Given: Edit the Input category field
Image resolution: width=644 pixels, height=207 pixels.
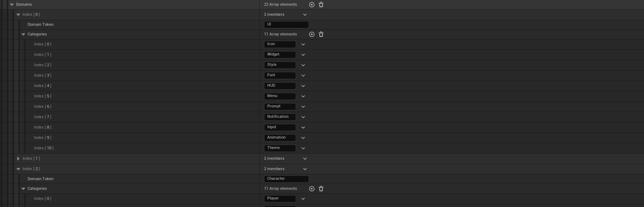Looking at the screenshot, I should (x=280, y=127).
